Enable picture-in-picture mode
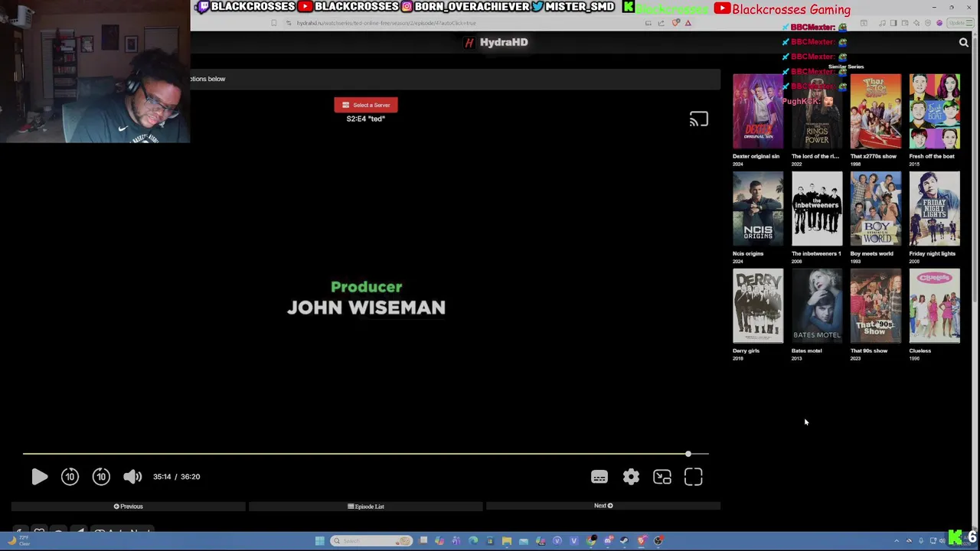Image resolution: width=980 pixels, height=551 pixels. pyautogui.click(x=662, y=477)
